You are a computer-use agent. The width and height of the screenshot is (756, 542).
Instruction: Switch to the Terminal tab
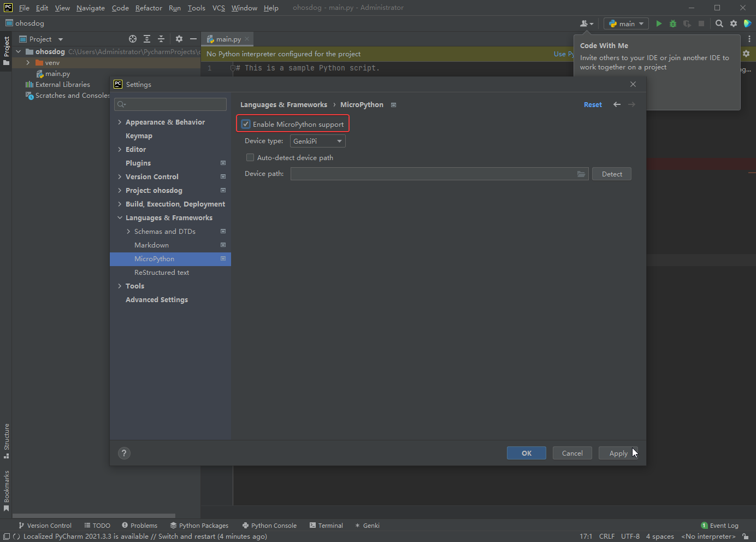click(326, 526)
